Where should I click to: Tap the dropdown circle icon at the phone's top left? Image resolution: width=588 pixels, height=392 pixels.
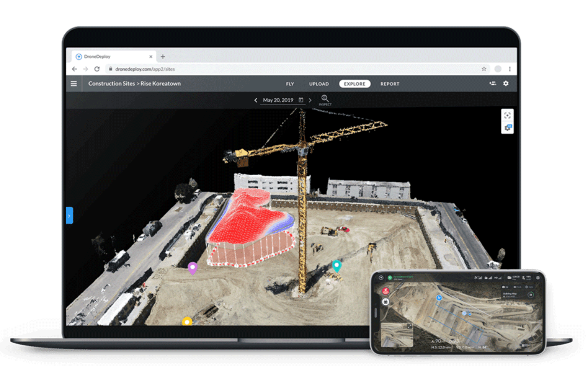tap(381, 278)
